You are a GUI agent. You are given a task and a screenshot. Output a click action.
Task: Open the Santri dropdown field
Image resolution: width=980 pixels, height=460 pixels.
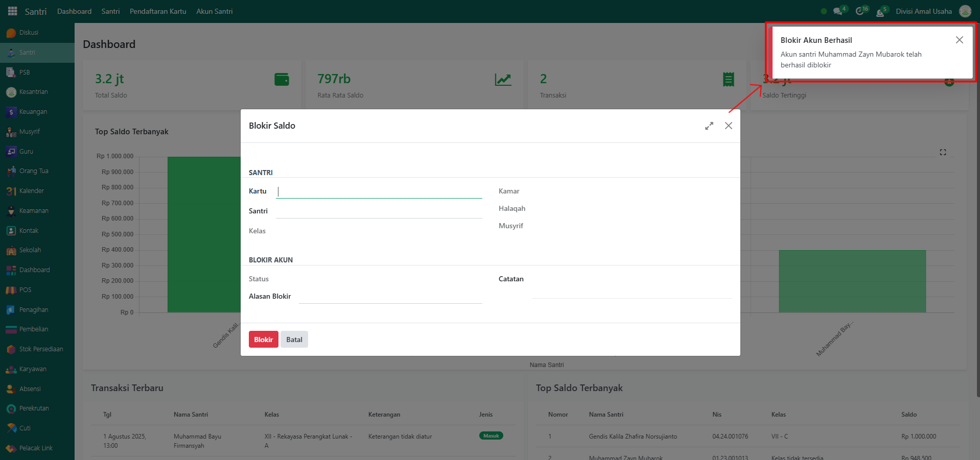379,211
